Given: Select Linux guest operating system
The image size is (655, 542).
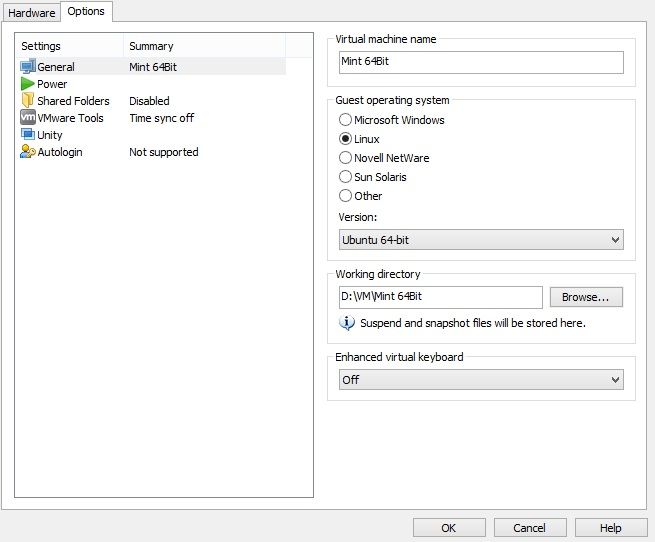Looking at the screenshot, I should [x=345, y=139].
